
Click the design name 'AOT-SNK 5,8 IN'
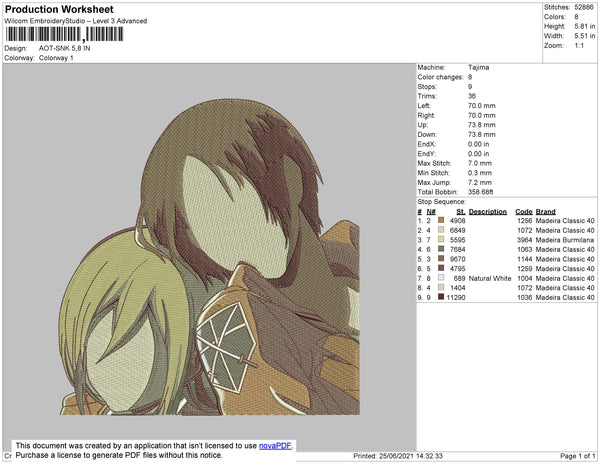pyautogui.click(x=64, y=48)
